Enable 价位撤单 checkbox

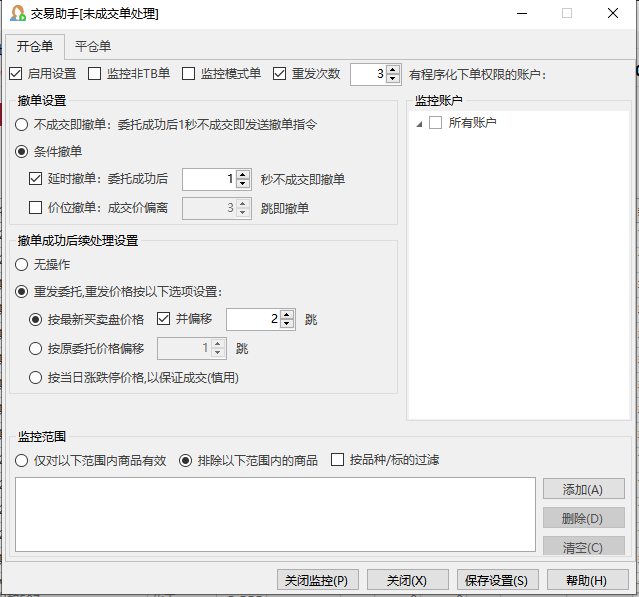coord(35,207)
